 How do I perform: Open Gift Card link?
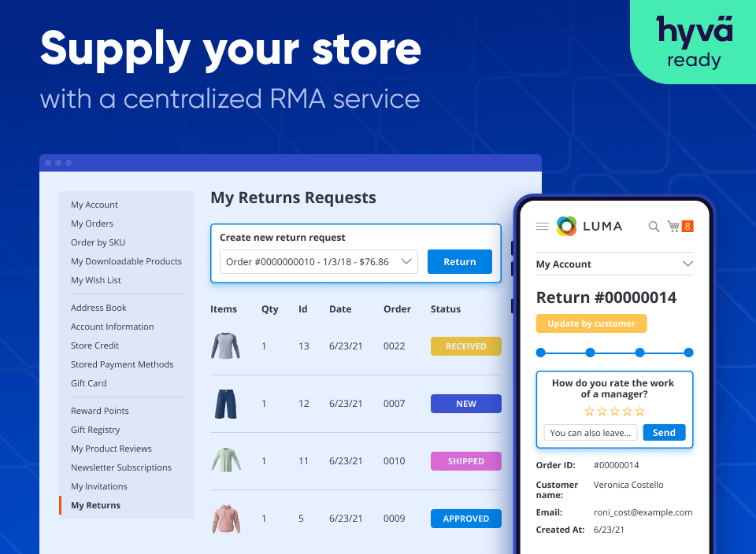click(x=89, y=383)
